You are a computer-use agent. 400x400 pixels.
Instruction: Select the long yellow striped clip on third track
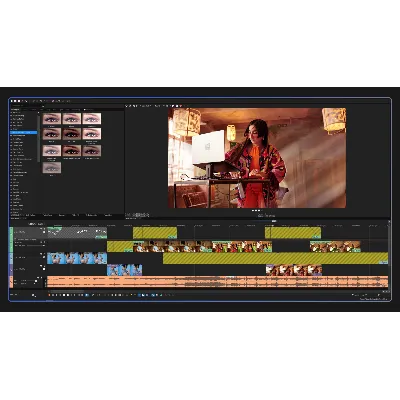pyautogui.click(x=275, y=258)
